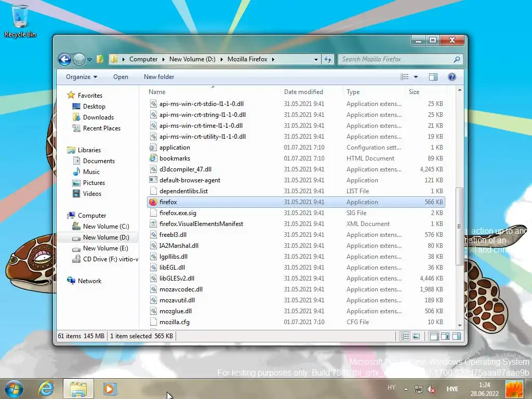Switch to details view in the status bar
The image size is (532, 399).
pyautogui.click(x=405, y=336)
